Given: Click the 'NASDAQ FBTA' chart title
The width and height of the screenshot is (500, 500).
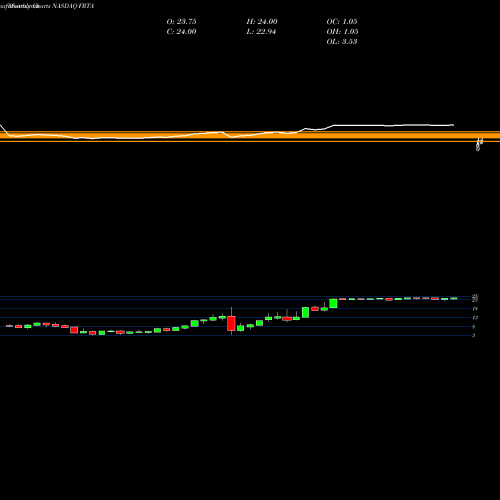Looking at the screenshot, I should coord(73,6).
